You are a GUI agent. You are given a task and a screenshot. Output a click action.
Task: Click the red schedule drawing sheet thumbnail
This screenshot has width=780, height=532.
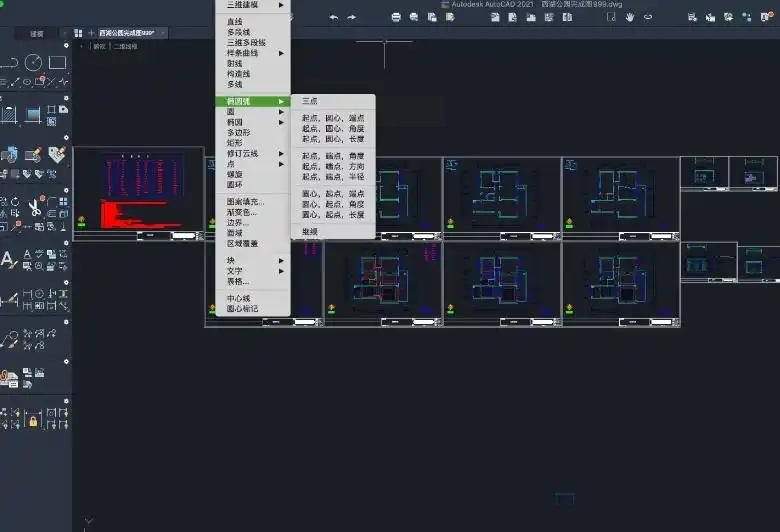(138, 194)
